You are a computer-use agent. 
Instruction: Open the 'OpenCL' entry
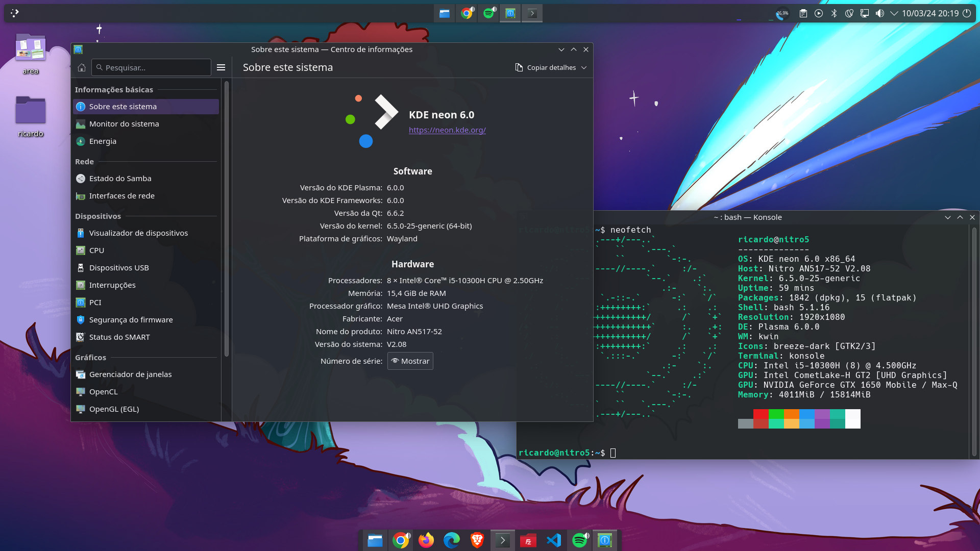(146, 392)
